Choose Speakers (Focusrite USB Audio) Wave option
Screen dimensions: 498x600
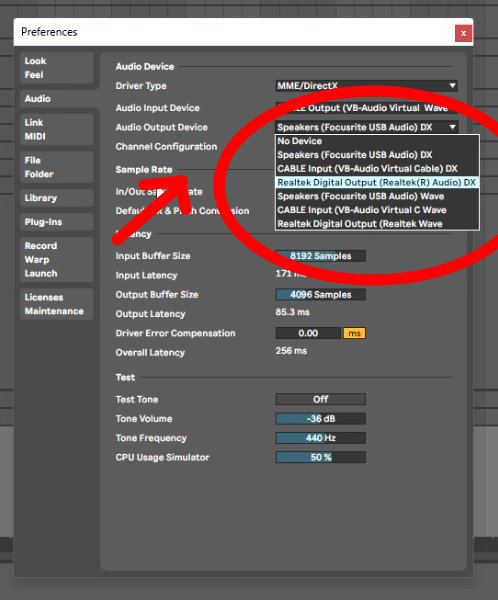(x=377, y=196)
